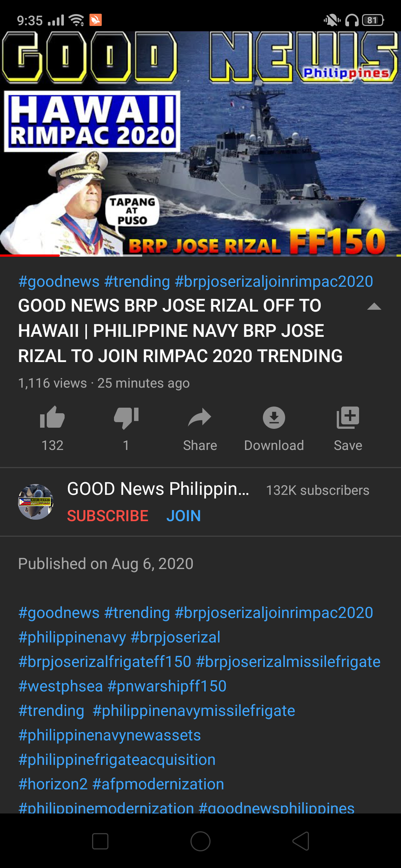This screenshot has width=401, height=868.
Task: Tap the Android back navigation icon
Action: pyautogui.click(x=301, y=841)
